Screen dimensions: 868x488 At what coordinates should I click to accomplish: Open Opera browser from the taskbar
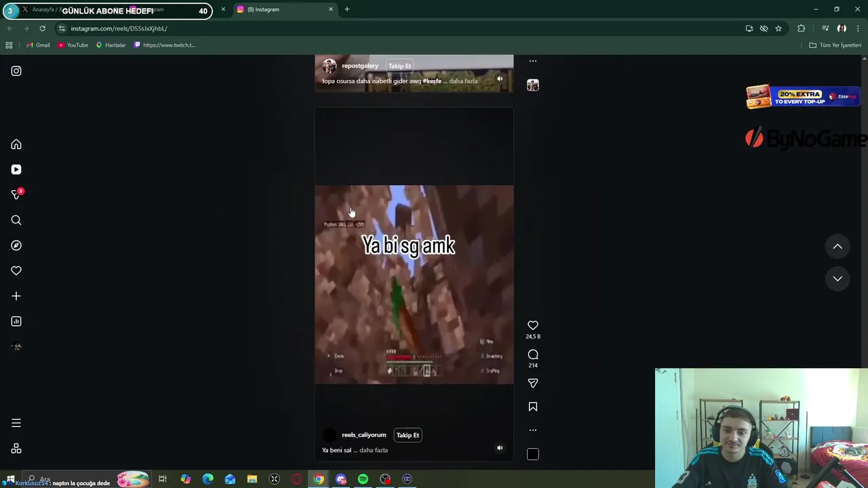(296, 479)
